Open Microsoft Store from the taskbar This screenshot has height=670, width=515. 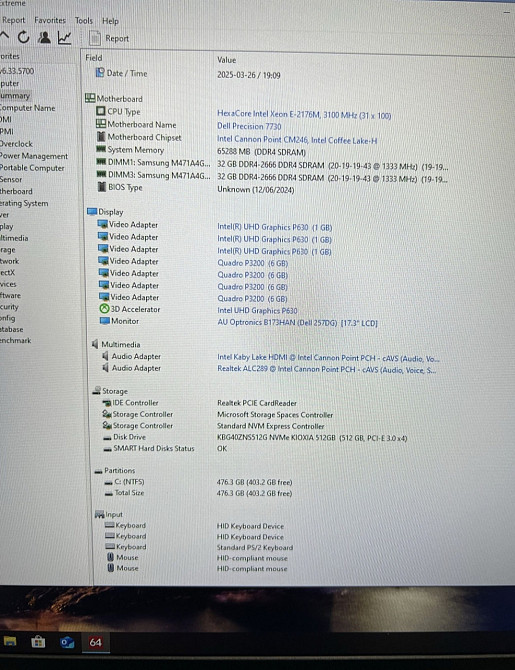coord(38,641)
